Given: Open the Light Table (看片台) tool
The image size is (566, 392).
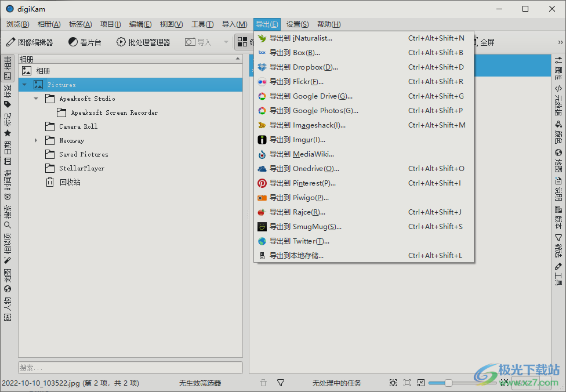Looking at the screenshot, I should coord(85,42).
